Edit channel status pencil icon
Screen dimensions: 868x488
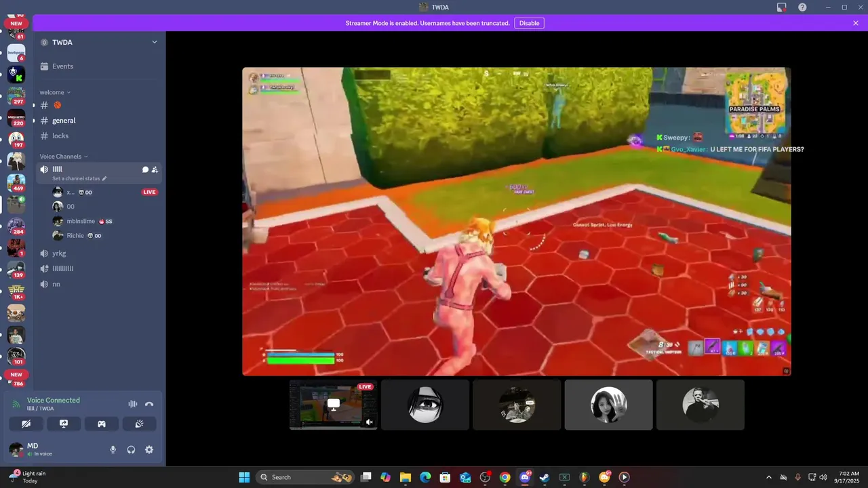click(x=104, y=179)
